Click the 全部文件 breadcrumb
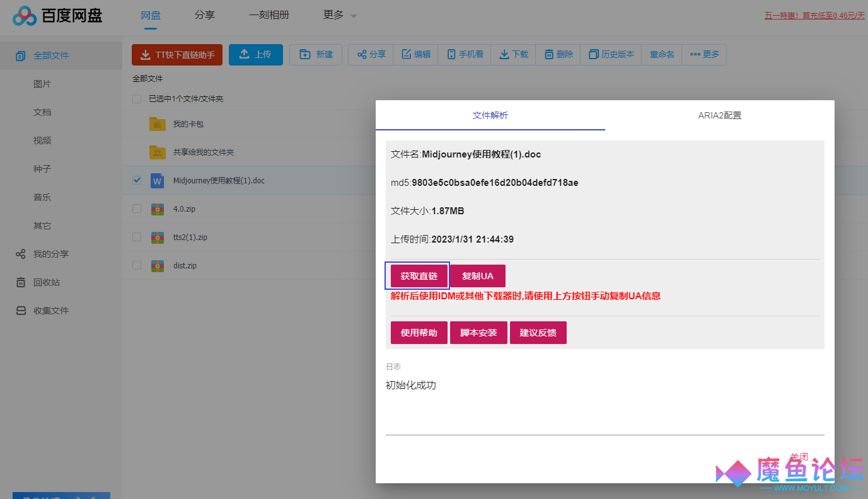Viewport: 868px width, 499px height. click(x=148, y=79)
